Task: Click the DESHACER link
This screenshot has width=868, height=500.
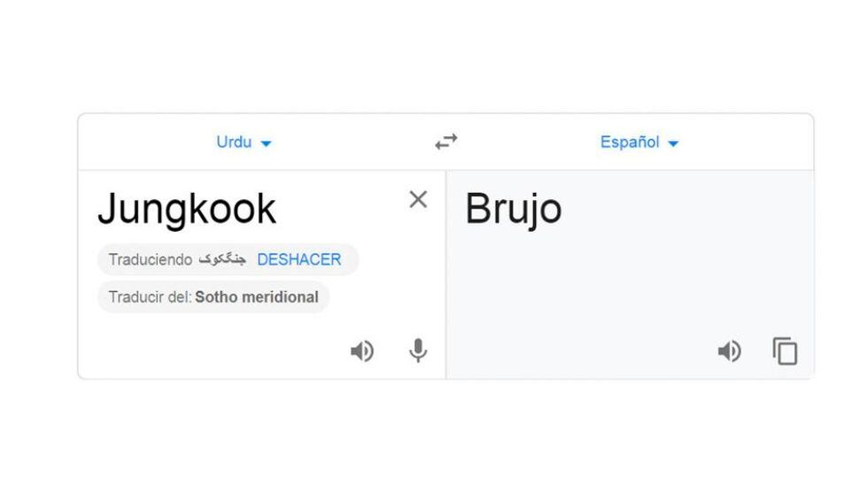Action: pos(298,259)
